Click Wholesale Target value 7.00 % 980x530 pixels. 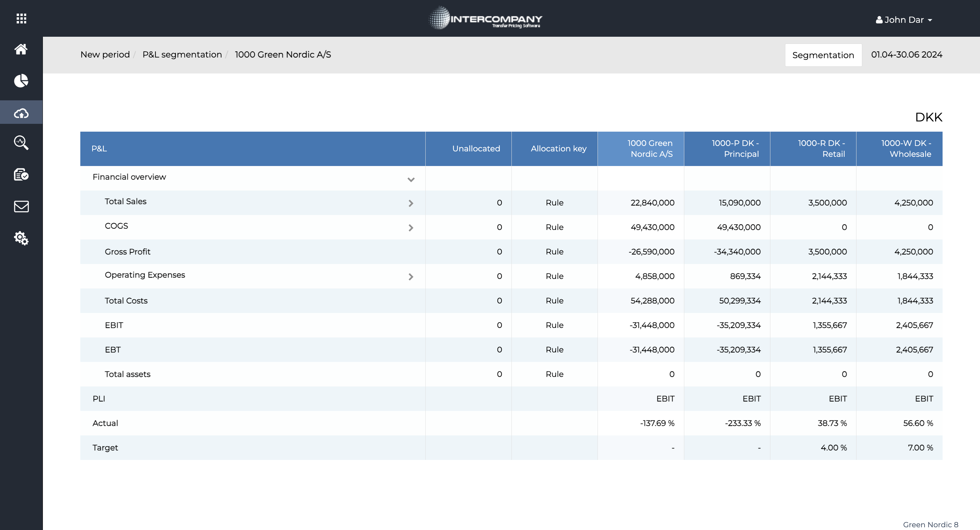tap(920, 448)
